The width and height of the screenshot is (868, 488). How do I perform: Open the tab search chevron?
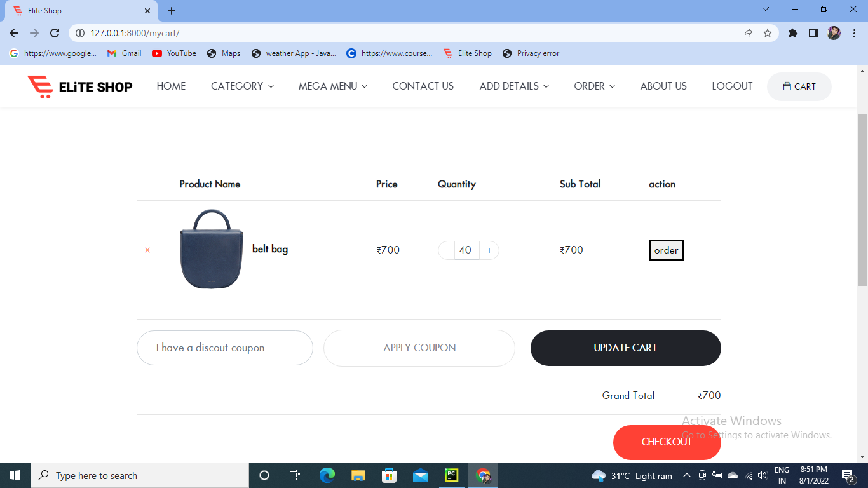[x=766, y=10]
